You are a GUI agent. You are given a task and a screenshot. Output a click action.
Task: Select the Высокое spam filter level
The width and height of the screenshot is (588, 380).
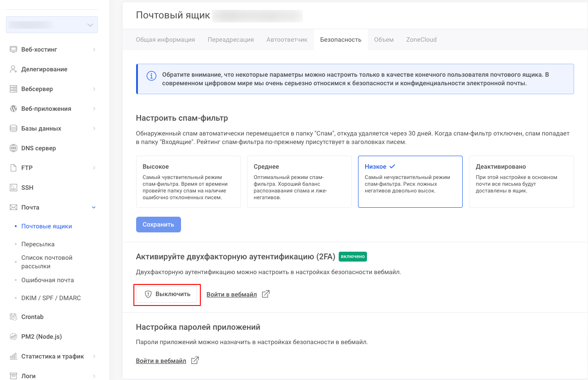(x=188, y=182)
